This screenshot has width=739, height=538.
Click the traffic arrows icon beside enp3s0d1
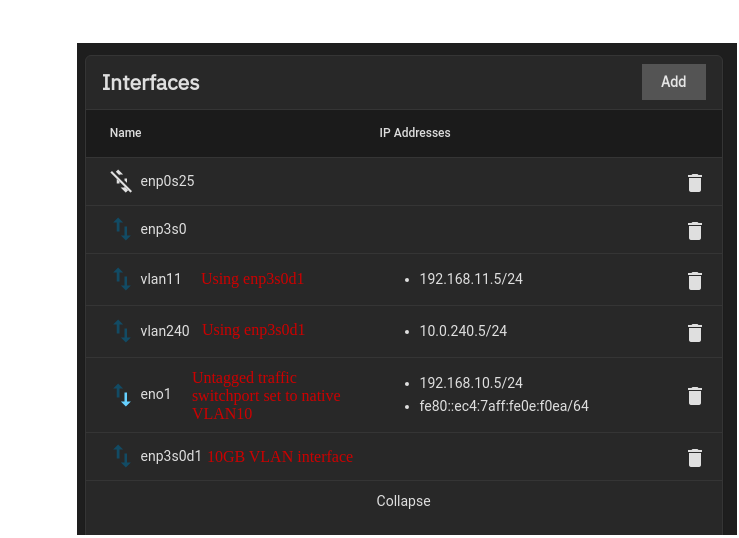coord(122,456)
